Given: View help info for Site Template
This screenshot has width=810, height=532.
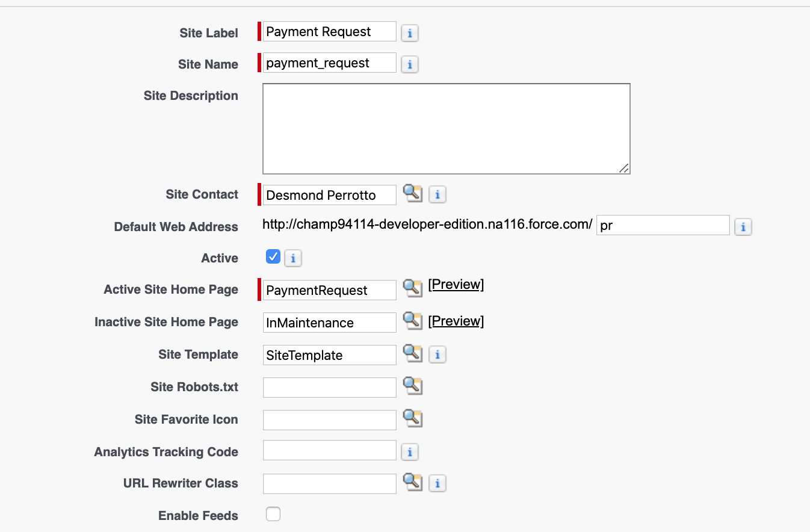Looking at the screenshot, I should [437, 354].
